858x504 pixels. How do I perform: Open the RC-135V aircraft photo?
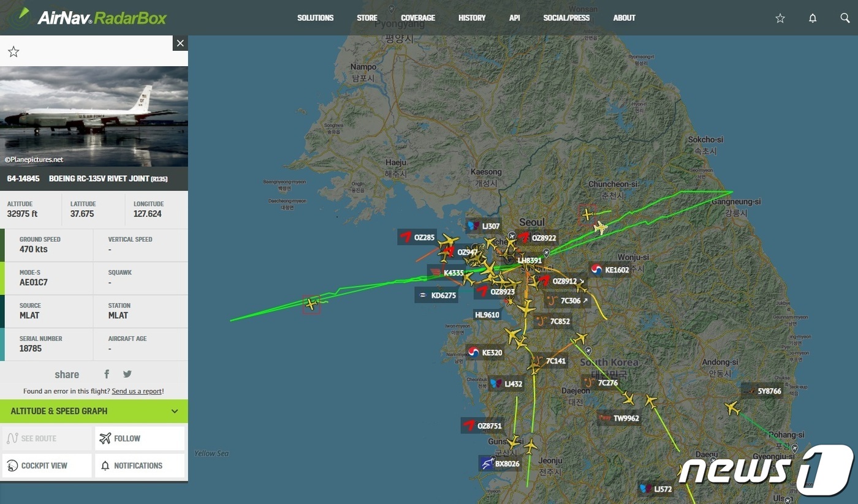(x=94, y=116)
